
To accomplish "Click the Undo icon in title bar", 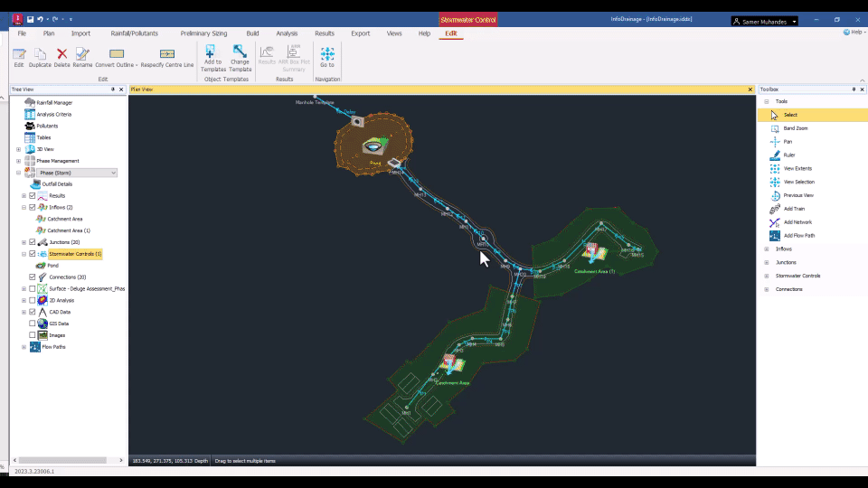I will pos(40,19).
